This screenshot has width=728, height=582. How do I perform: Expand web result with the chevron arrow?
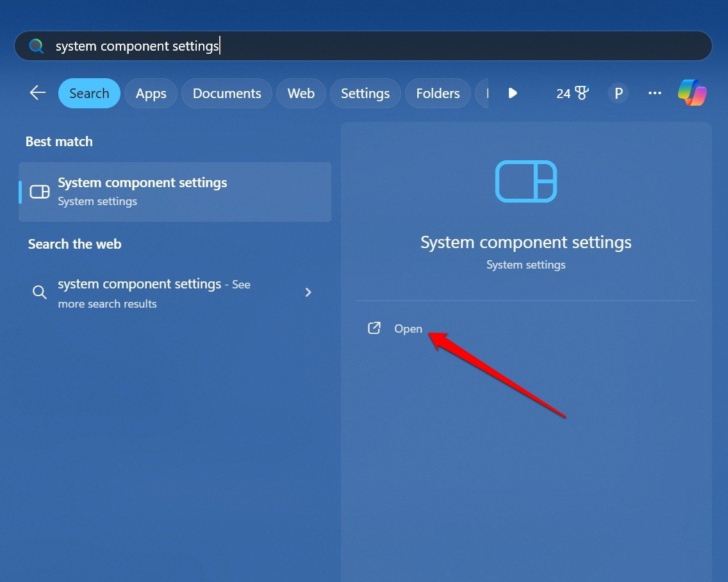(308, 292)
